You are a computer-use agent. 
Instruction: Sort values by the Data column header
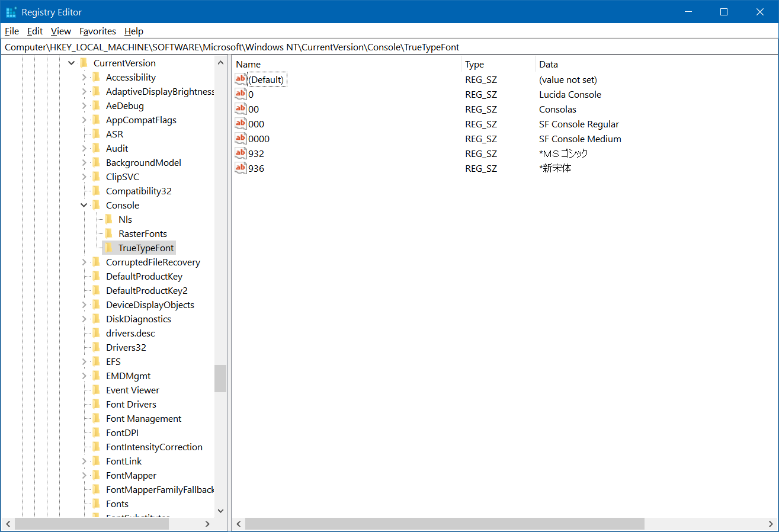(x=656, y=64)
